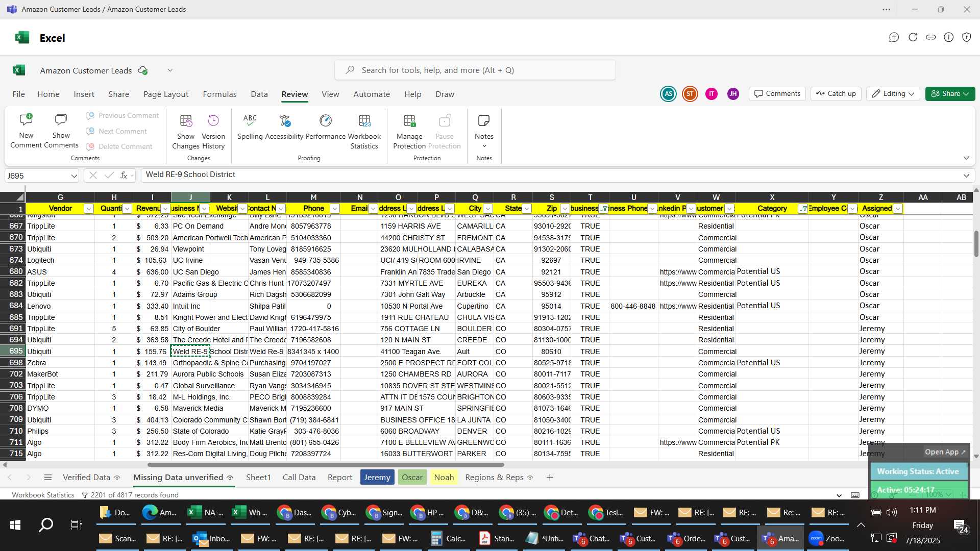Click Workbook Statistics in status bar

[43, 495]
